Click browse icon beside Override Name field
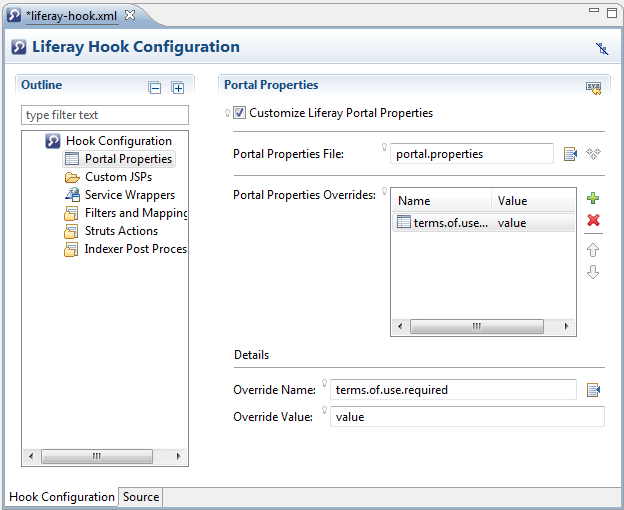624x510 pixels. [x=593, y=390]
